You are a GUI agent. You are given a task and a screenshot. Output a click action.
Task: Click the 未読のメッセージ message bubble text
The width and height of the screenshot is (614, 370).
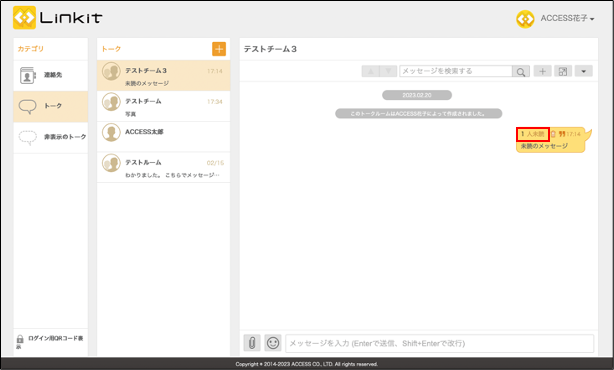tap(544, 146)
